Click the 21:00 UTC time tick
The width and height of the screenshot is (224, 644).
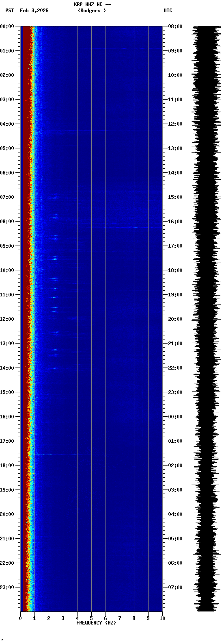tap(175, 344)
